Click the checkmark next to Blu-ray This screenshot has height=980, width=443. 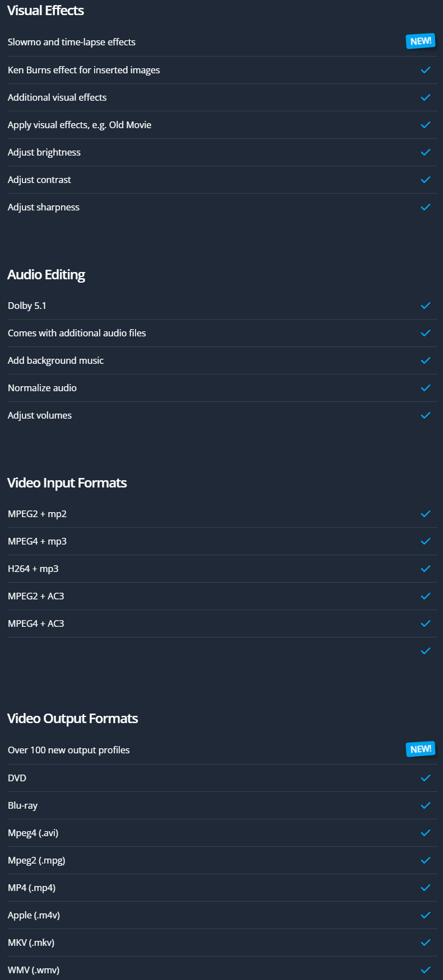pos(426,805)
